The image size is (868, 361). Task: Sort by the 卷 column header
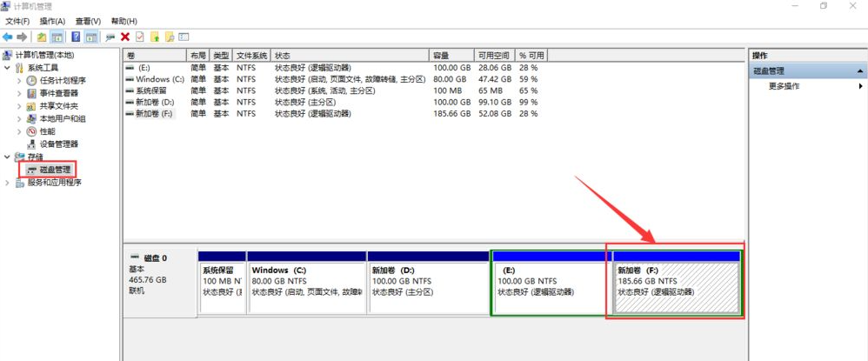point(156,56)
